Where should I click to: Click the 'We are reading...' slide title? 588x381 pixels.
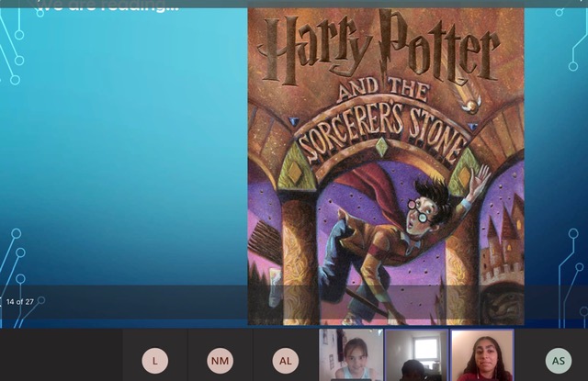(x=108, y=6)
